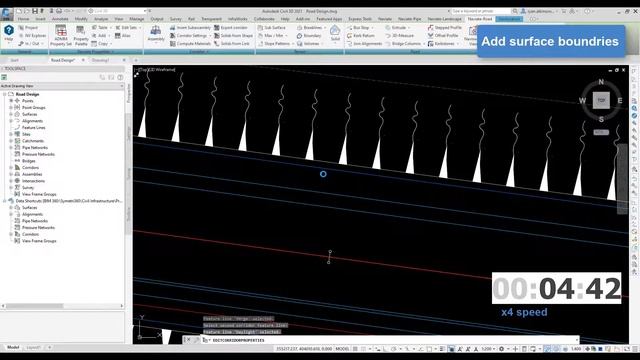
Task: Click the Toolspace help icon
Action: [120, 77]
